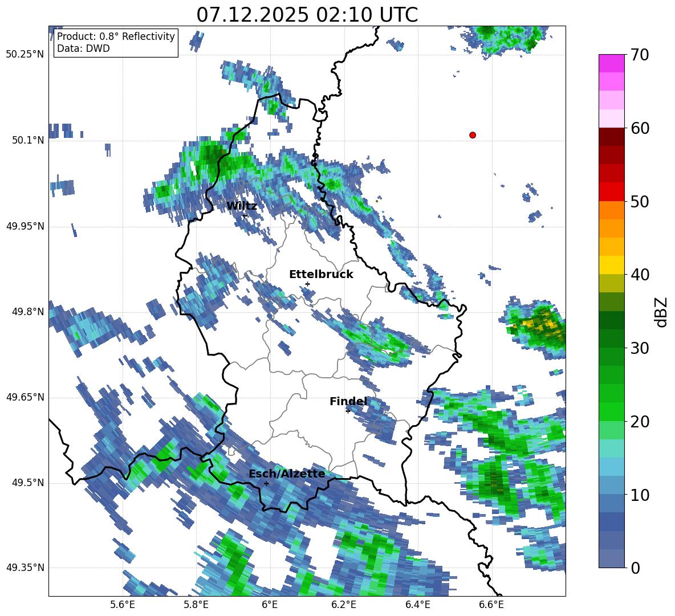Screen dimensions: 675x616
Task: Click the Wiltz city label
Action: coord(242,206)
